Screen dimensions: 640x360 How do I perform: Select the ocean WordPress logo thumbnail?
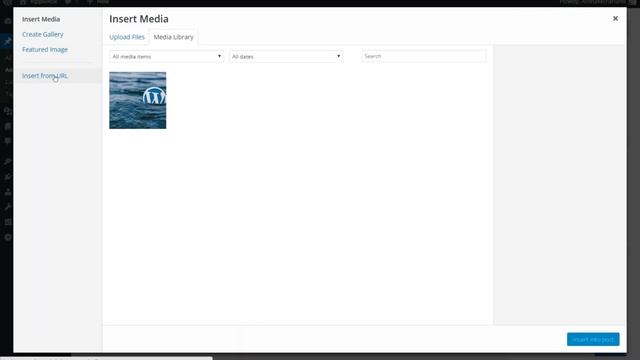tap(138, 100)
